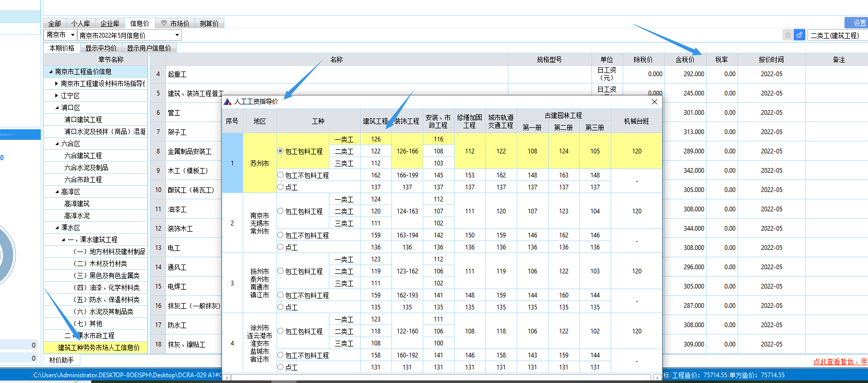Image resolution: width=868 pixels, height=383 pixels.
Task: Select 包工包料工程 radio for 徐州市 group
Action: pos(280,331)
